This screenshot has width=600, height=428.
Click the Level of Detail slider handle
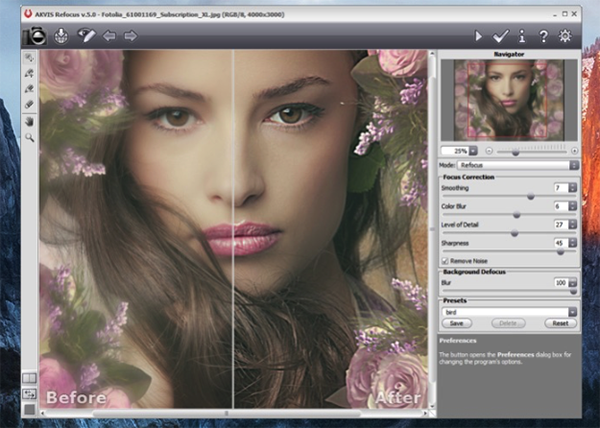pyautogui.click(x=514, y=233)
